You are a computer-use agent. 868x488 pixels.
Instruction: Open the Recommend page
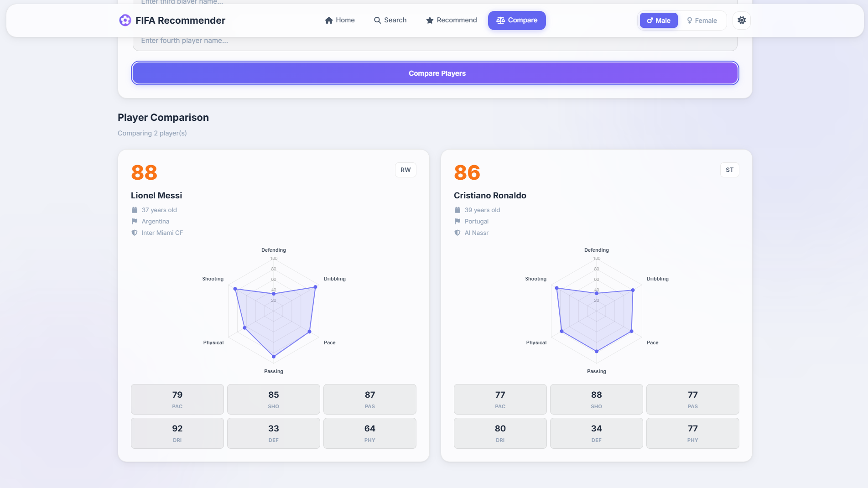tap(451, 20)
